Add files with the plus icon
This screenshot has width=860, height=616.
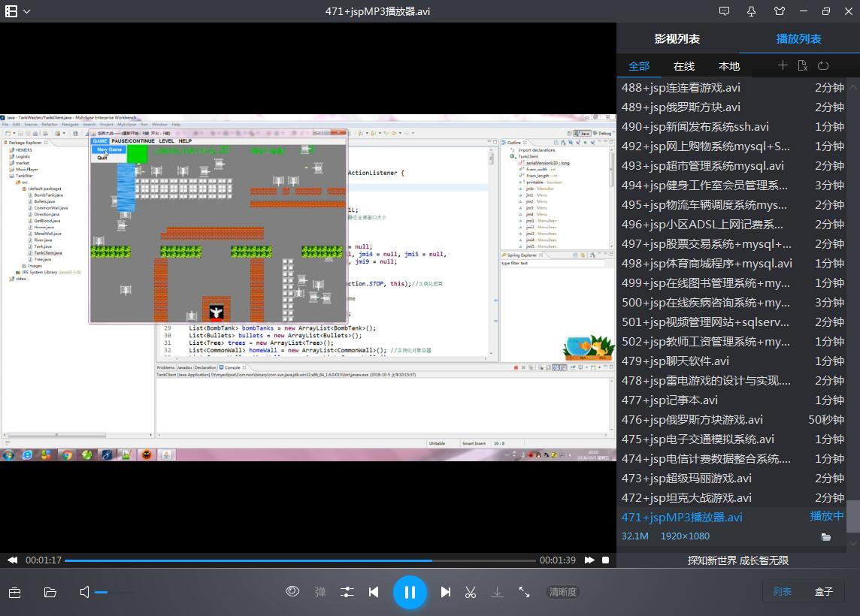[783, 66]
